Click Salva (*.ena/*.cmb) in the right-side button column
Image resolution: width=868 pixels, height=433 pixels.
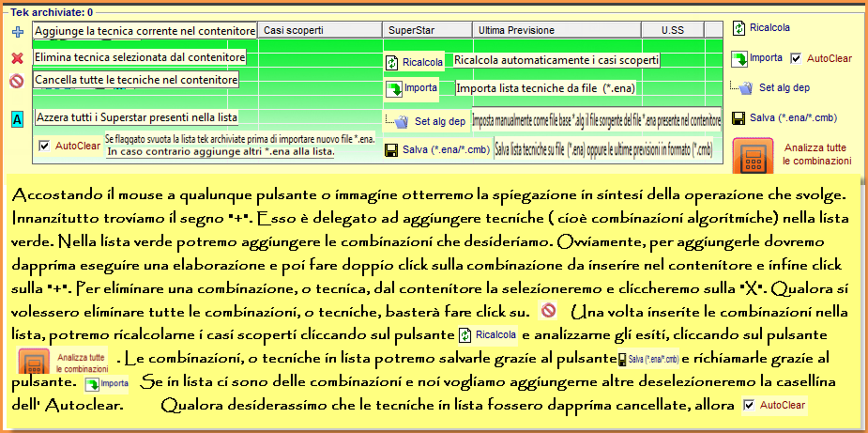point(784,117)
